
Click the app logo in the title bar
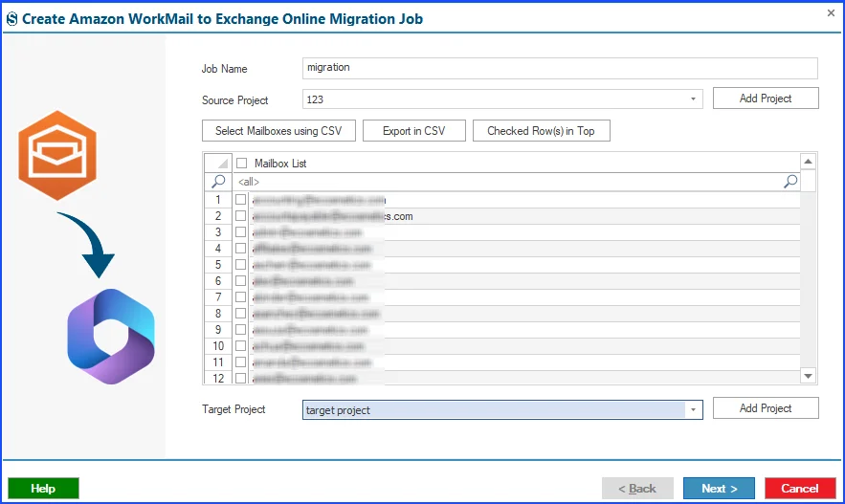coord(11,19)
